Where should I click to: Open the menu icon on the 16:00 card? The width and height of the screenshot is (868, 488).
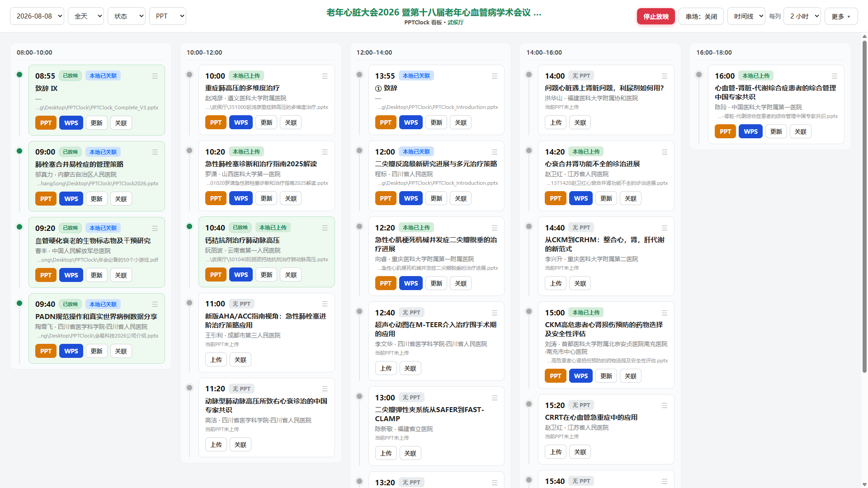[835, 76]
